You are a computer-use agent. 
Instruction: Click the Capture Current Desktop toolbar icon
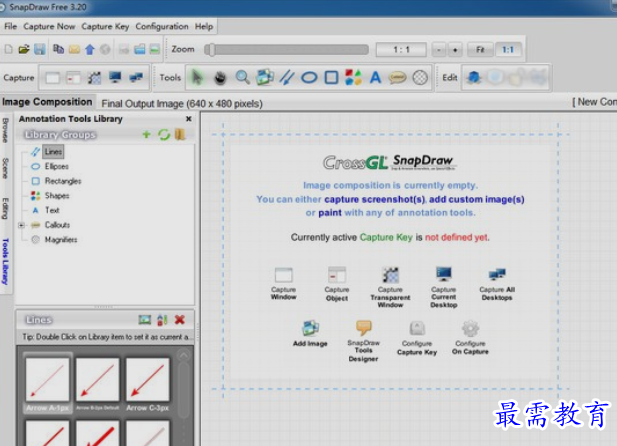pos(115,77)
